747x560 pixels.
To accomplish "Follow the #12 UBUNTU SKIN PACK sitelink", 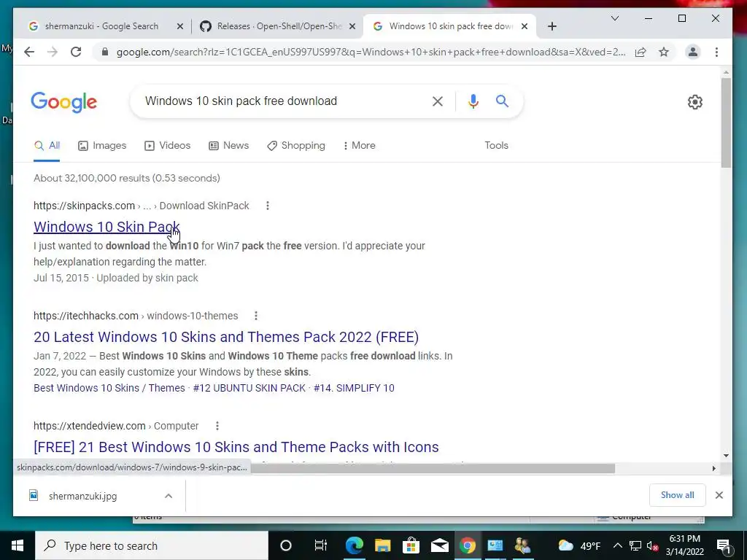I will [x=249, y=388].
